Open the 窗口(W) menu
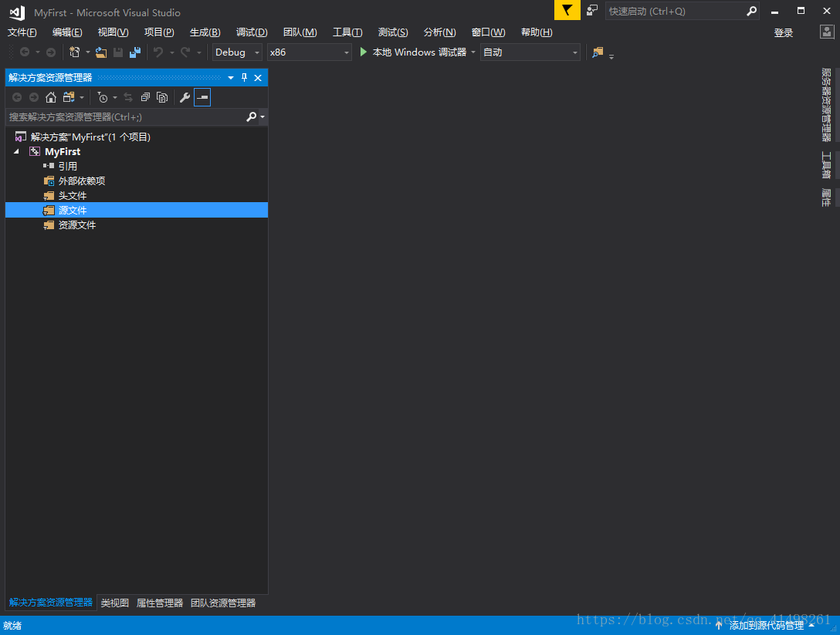This screenshot has width=840, height=635. pyautogui.click(x=488, y=32)
